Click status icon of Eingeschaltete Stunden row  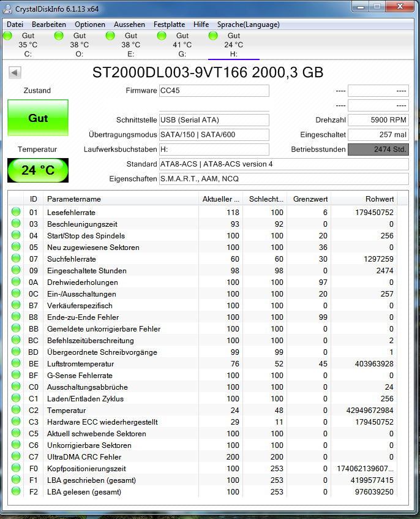click(x=16, y=270)
